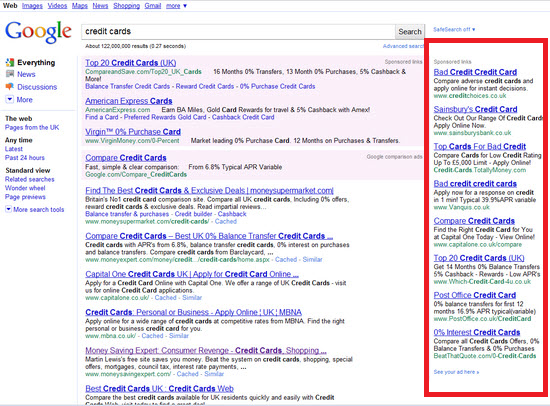The height and width of the screenshot is (406, 550).
Task: Open Related searches view
Action: (x=29, y=179)
